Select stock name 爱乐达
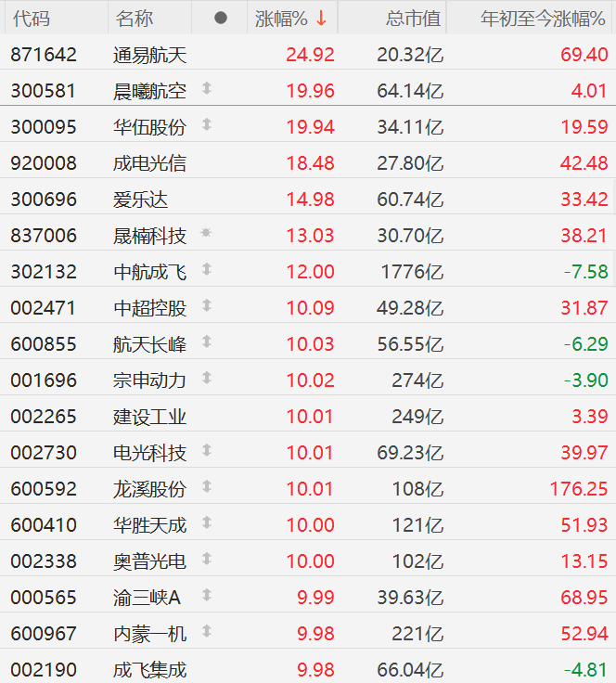 [140, 200]
